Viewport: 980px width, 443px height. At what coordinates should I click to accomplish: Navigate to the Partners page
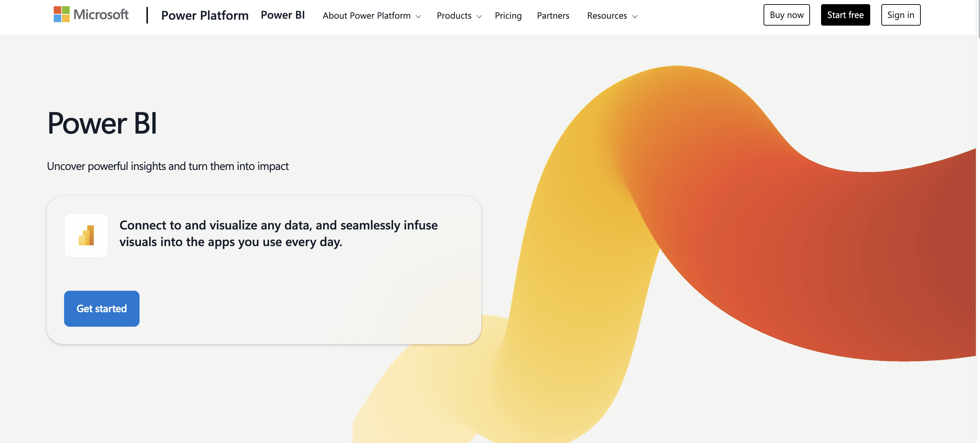(553, 16)
